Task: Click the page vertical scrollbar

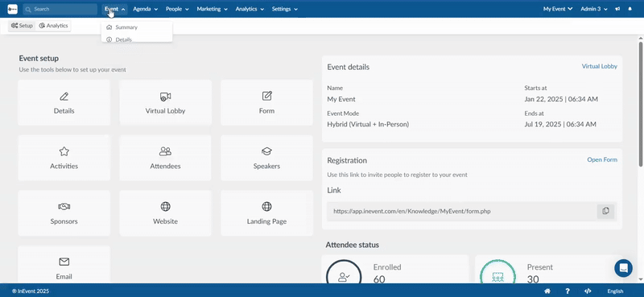Action: (641, 103)
